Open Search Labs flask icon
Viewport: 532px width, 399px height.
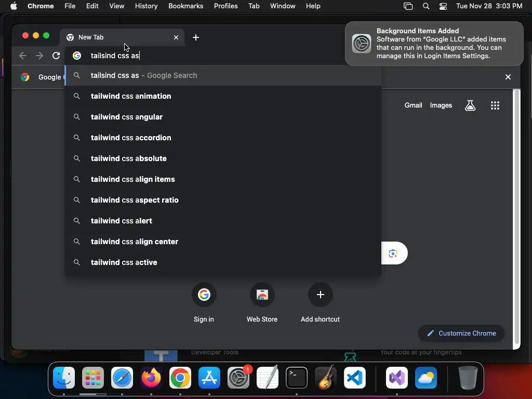point(470,105)
